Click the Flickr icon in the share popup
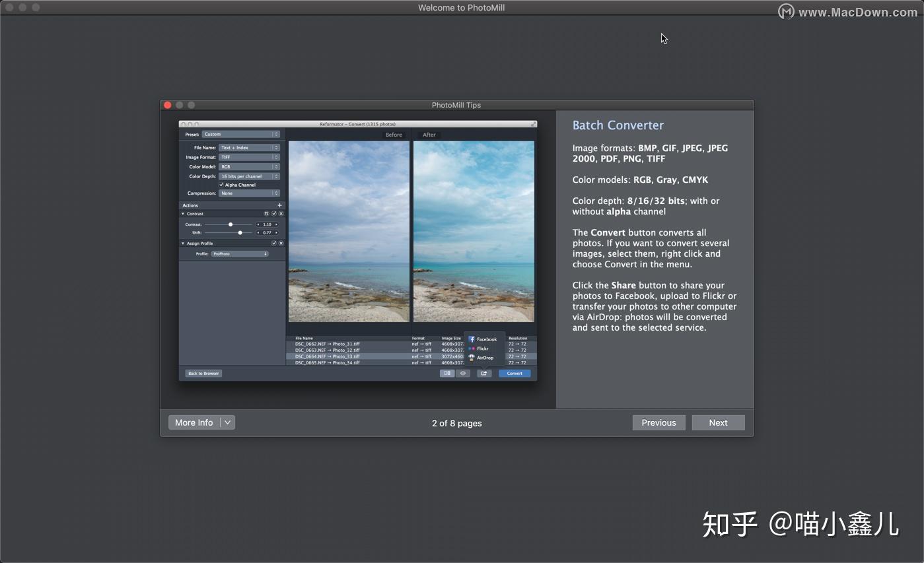The height and width of the screenshot is (563, 924). 472,348
